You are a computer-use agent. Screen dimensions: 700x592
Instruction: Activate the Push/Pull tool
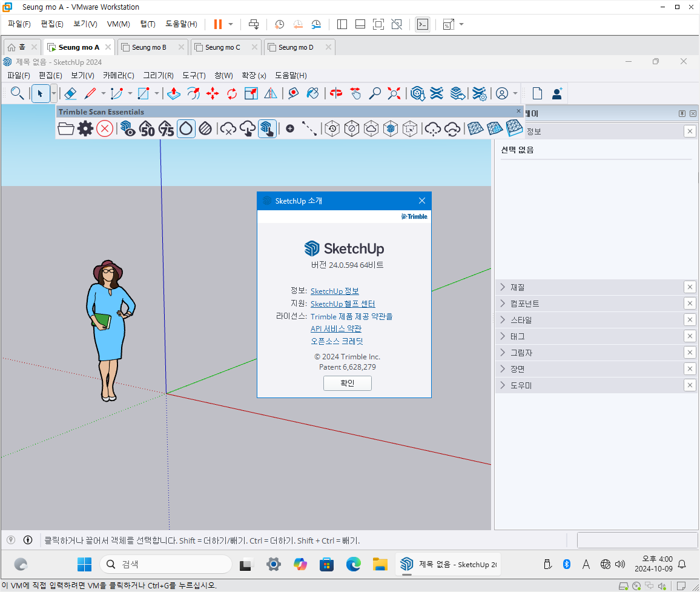point(174,93)
